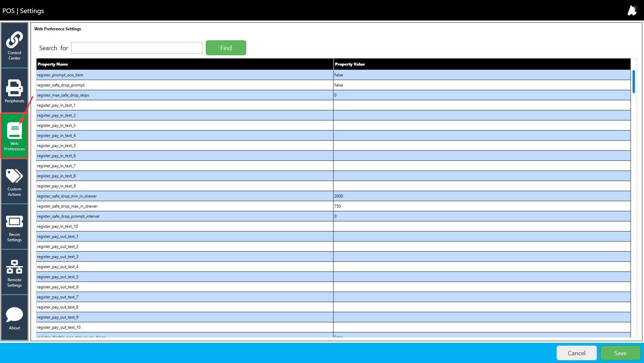Image resolution: width=644 pixels, height=363 pixels.
Task: Select register_safe_drop_prompt_interval property name
Action: 68,216
